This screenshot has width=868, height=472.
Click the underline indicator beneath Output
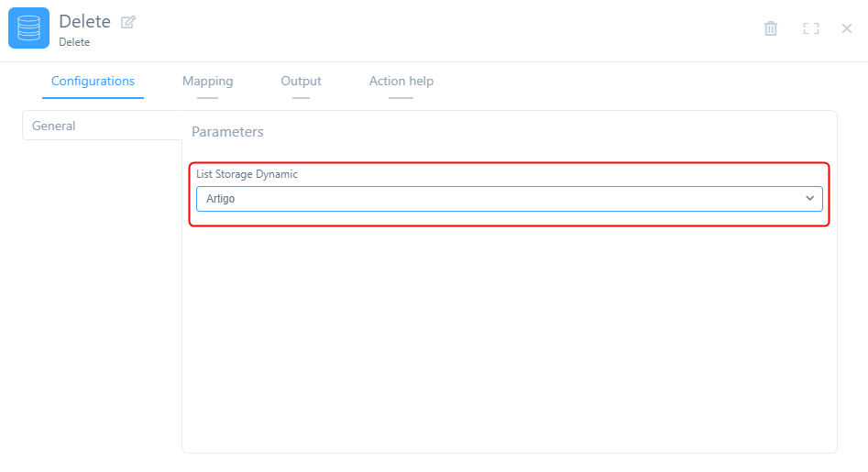pos(301,97)
